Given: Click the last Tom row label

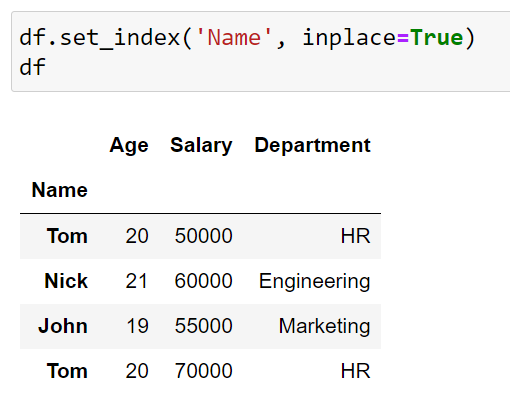Looking at the screenshot, I should [67, 371].
